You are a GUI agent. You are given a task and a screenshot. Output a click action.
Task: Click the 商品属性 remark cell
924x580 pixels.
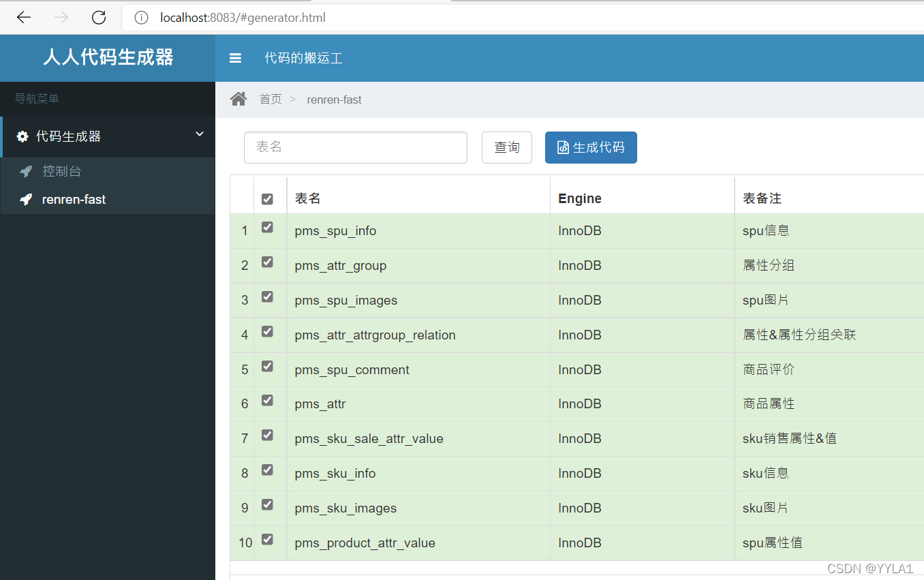(x=829, y=404)
